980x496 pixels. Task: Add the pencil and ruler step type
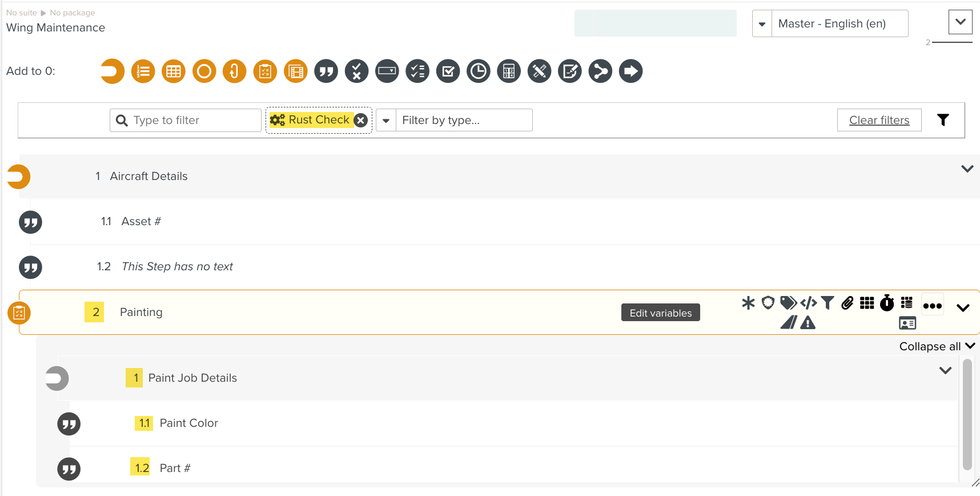[540, 71]
